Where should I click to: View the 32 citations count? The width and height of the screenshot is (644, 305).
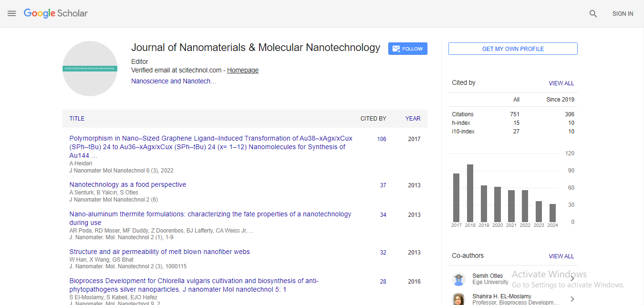click(x=383, y=253)
